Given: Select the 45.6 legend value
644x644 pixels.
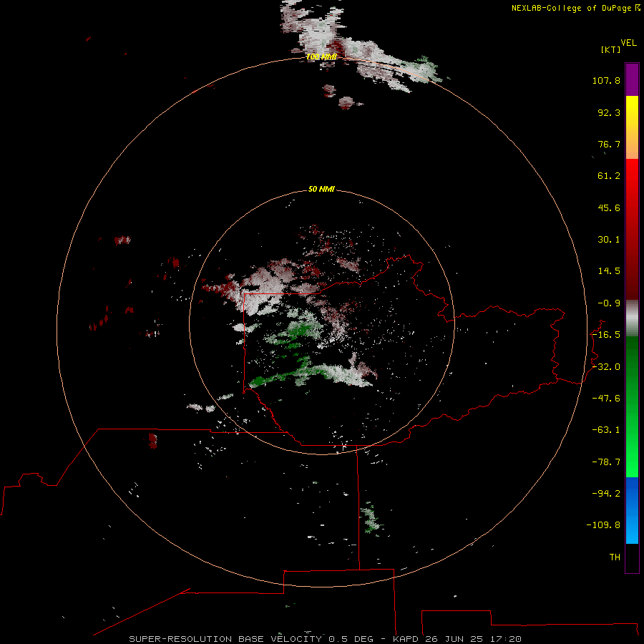Looking at the screenshot, I should pos(609,208).
